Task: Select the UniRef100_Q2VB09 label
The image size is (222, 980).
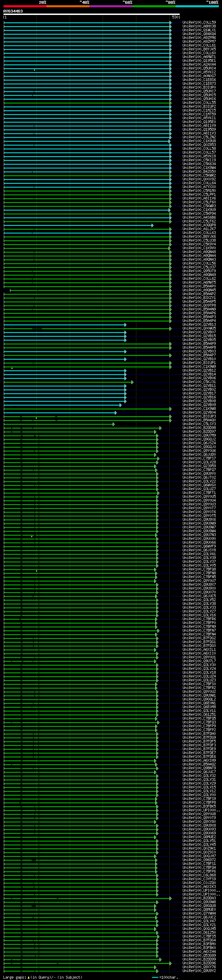Action: pyautogui.click(x=199, y=405)
